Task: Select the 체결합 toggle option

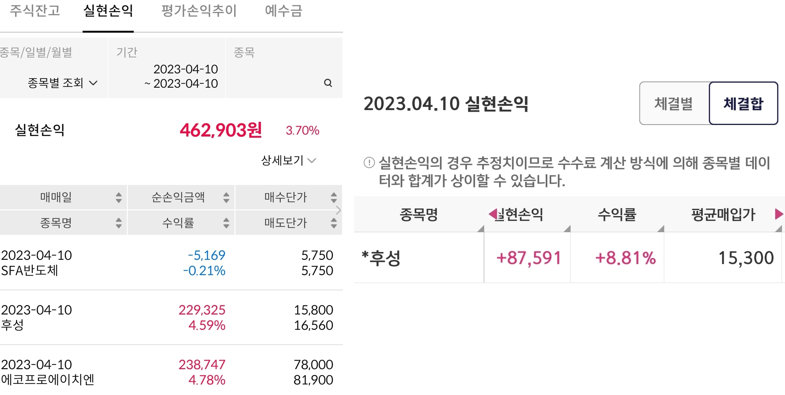Action: tap(743, 104)
